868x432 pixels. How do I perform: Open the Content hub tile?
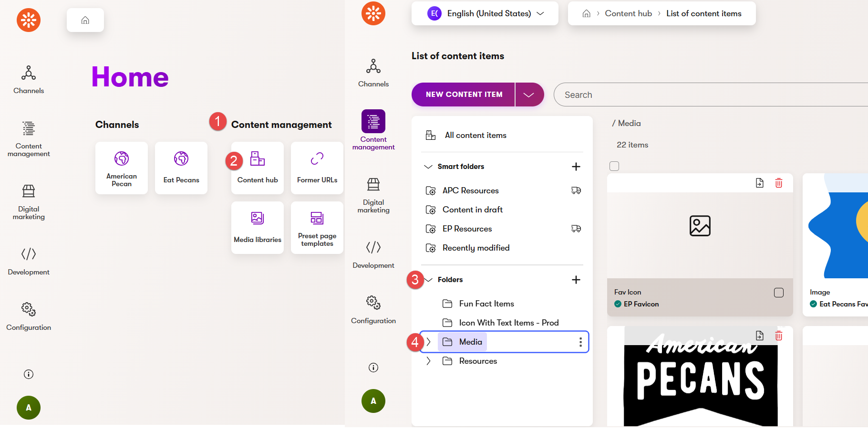(x=258, y=168)
